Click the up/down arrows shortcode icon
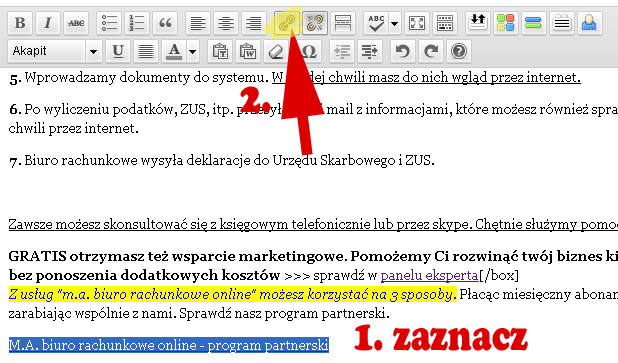This screenshot has width=618, height=363. (x=478, y=22)
